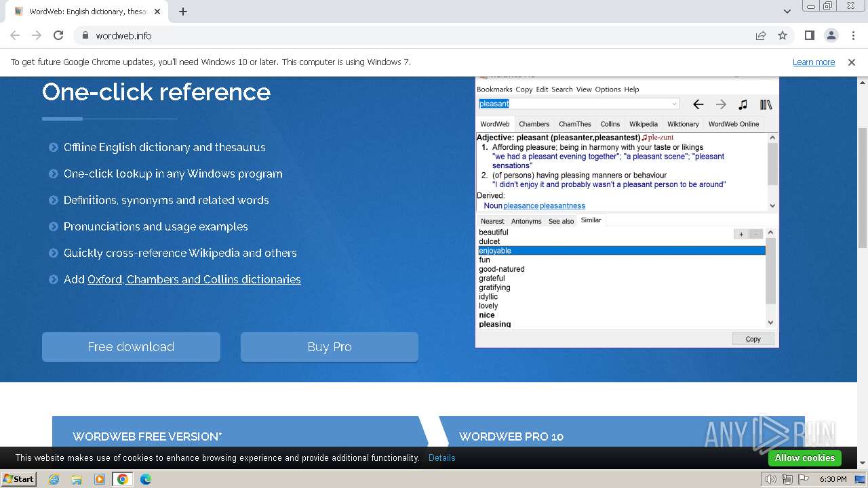868x488 pixels.
Task: Click Allow cookies button
Action: (804, 457)
